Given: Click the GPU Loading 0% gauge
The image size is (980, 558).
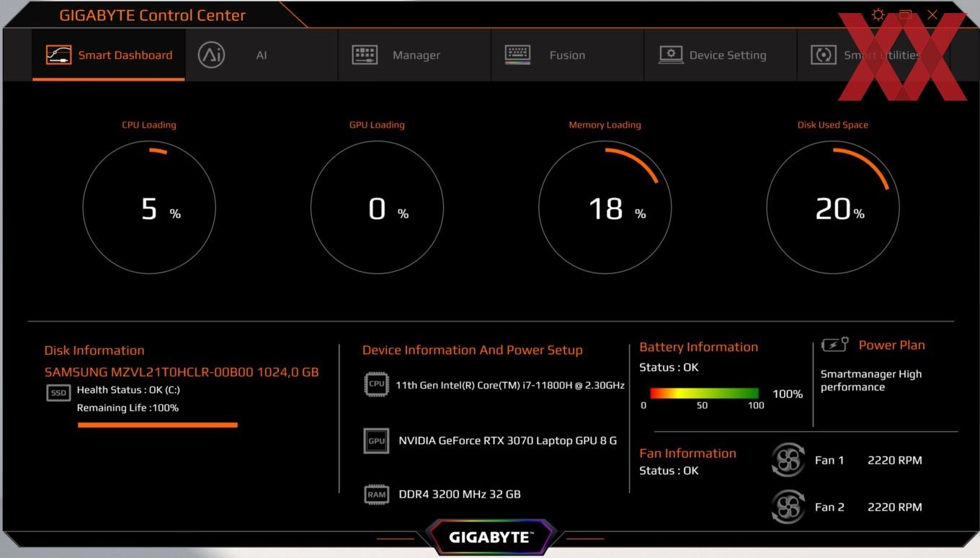Looking at the screenshot, I should (377, 208).
